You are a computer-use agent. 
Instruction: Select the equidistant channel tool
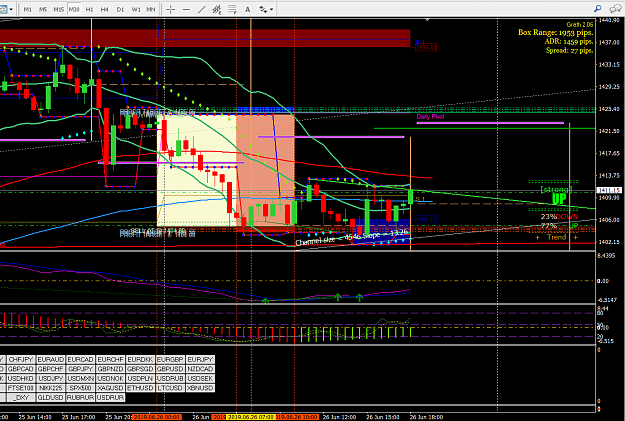pos(217,9)
